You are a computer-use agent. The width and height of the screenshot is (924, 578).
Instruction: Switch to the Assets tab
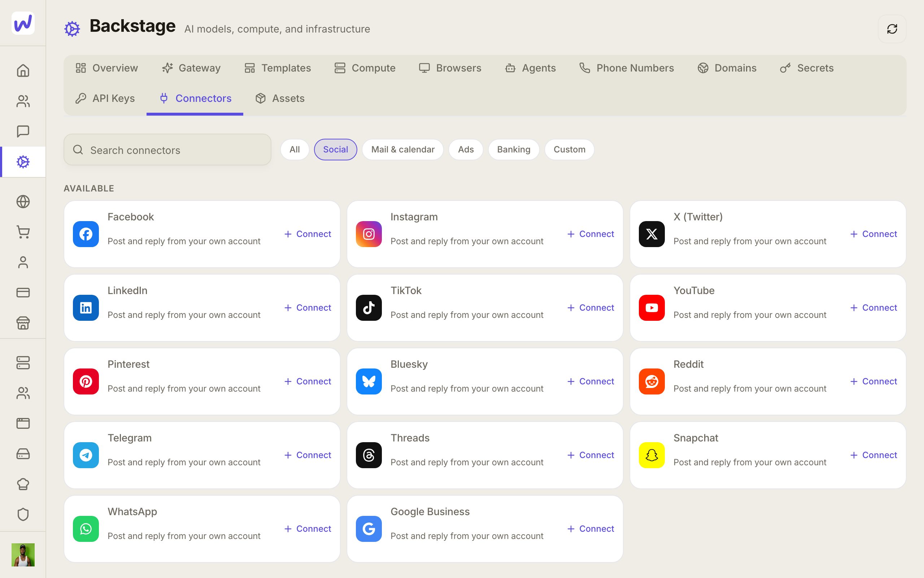[x=280, y=99]
